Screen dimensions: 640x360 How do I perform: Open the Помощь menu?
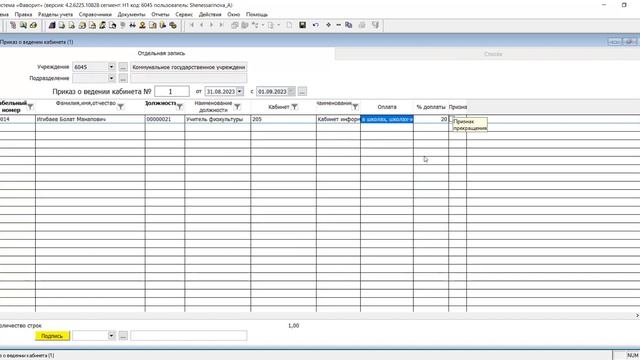pyautogui.click(x=257, y=14)
